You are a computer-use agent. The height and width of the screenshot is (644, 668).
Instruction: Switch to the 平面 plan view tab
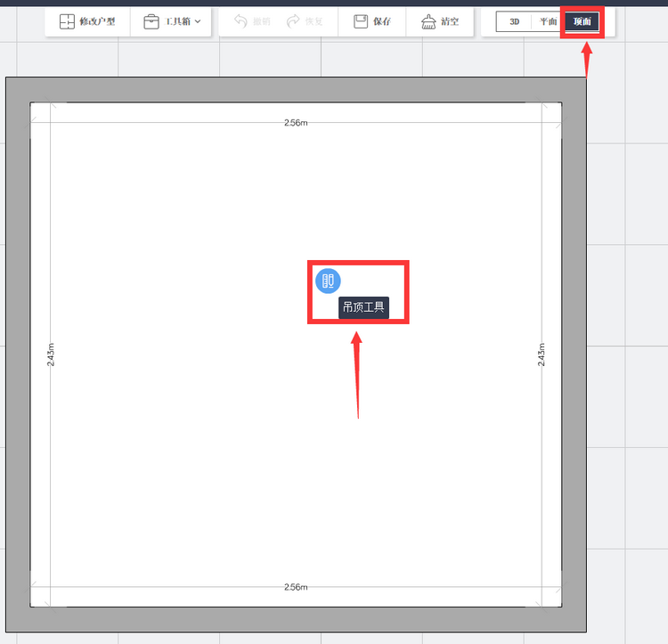(x=548, y=21)
